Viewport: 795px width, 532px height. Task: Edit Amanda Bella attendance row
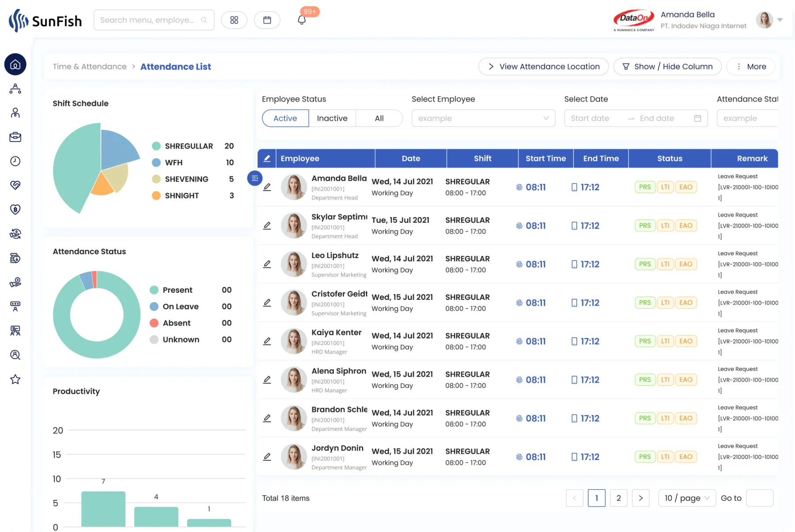coord(267,187)
